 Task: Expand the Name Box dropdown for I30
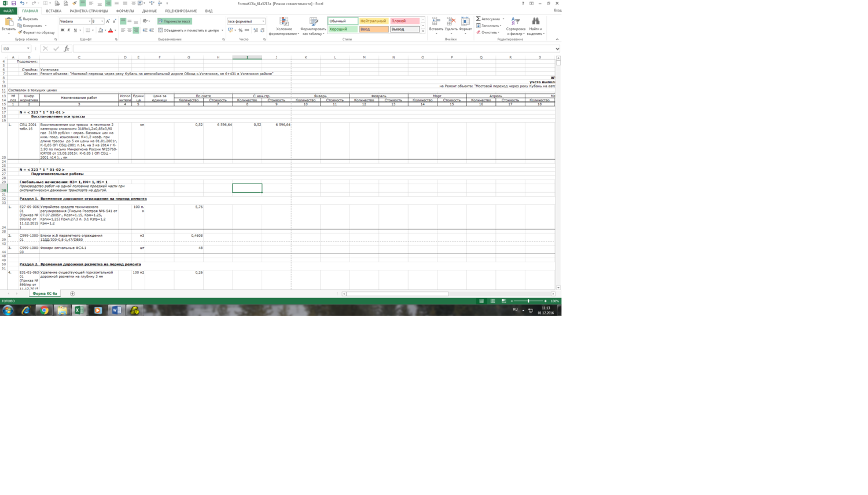click(28, 49)
